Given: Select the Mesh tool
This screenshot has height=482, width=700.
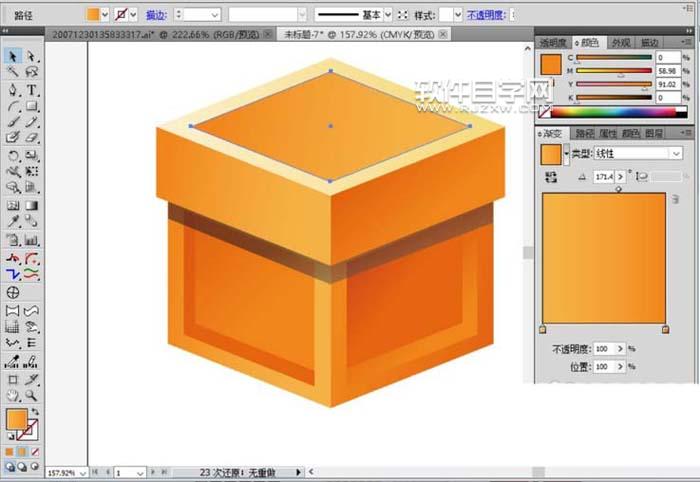Looking at the screenshot, I should (12, 205).
